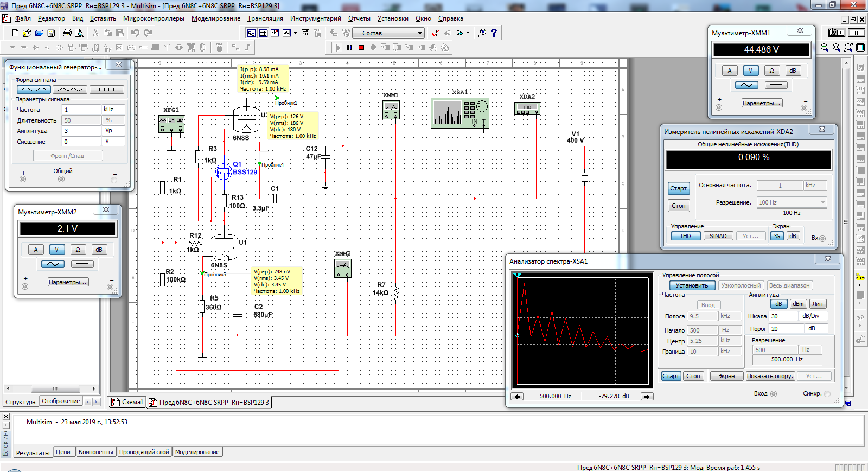The width and height of the screenshot is (868, 472).
Task: Expand back-annotation toolbar dropdown arrow
Action: click(468, 33)
